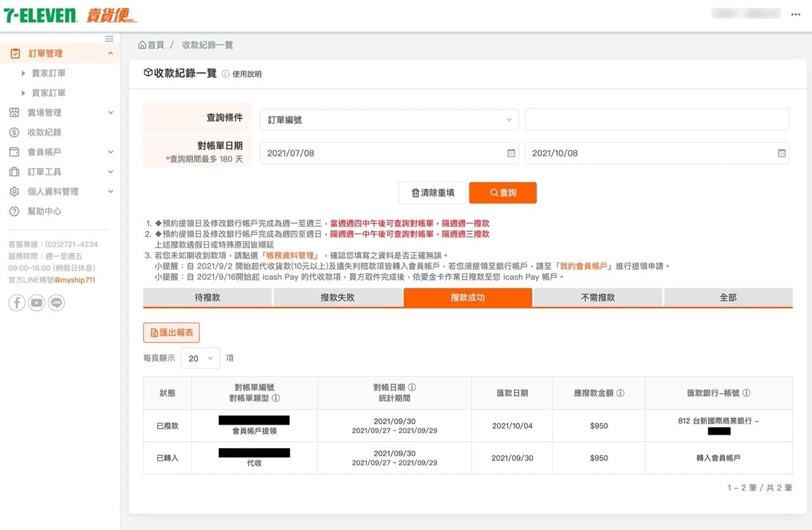Click the 幫助中心 question mark icon
Viewport: 812px width, 530px height.
click(x=14, y=211)
